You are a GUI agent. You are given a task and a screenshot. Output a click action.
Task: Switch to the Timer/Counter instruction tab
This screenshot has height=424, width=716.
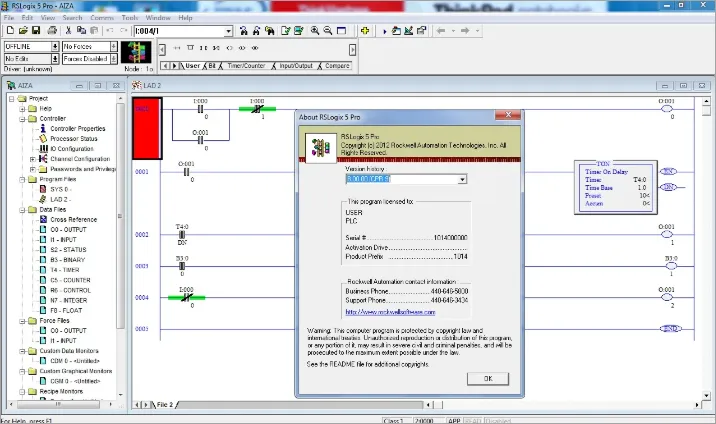(246, 66)
